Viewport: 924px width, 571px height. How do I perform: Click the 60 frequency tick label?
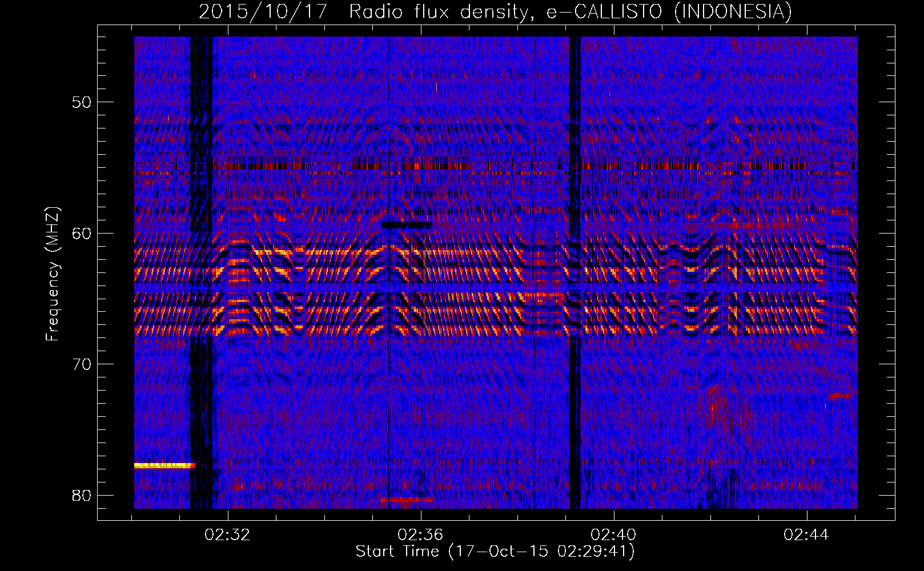point(82,233)
